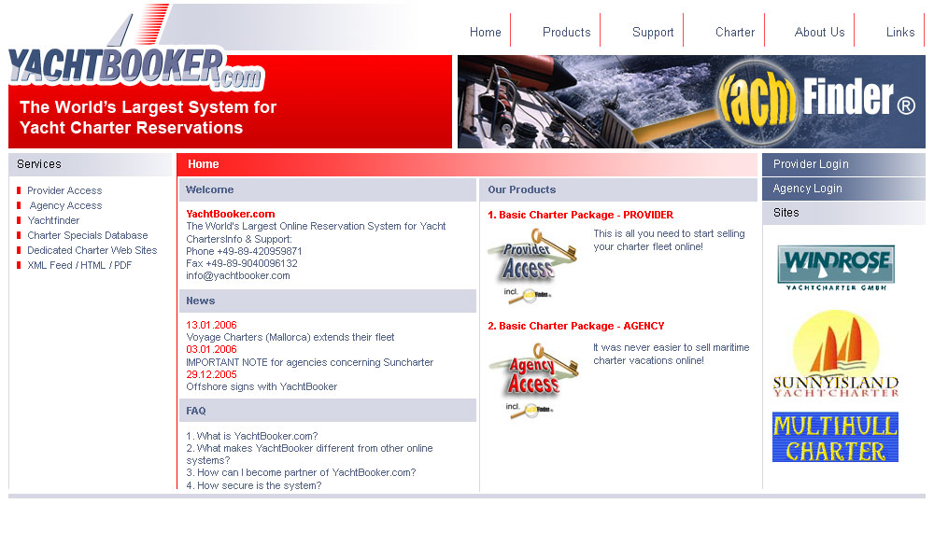Viewport: 934px width, 560px height.
Task: Click info@yachtbooker.com email address
Action: click(x=237, y=275)
